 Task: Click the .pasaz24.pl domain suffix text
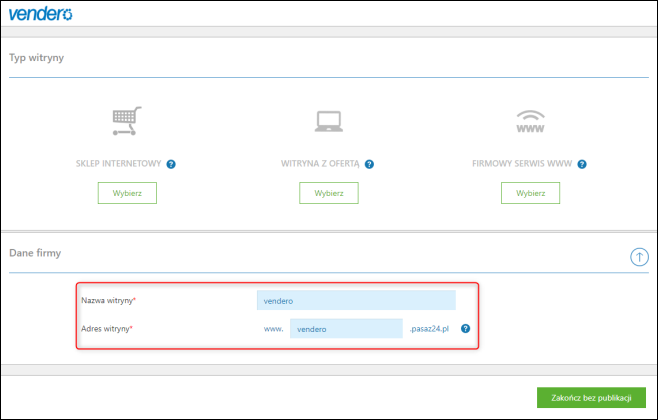click(x=429, y=329)
